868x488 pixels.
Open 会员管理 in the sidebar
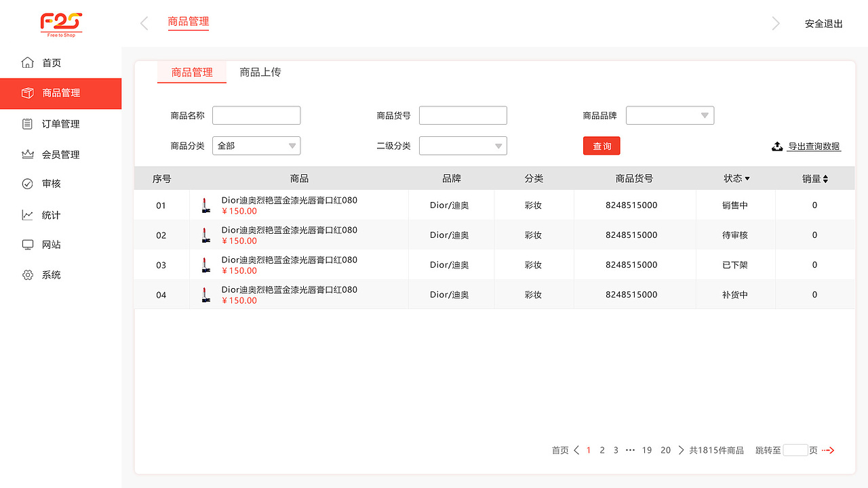click(61, 155)
